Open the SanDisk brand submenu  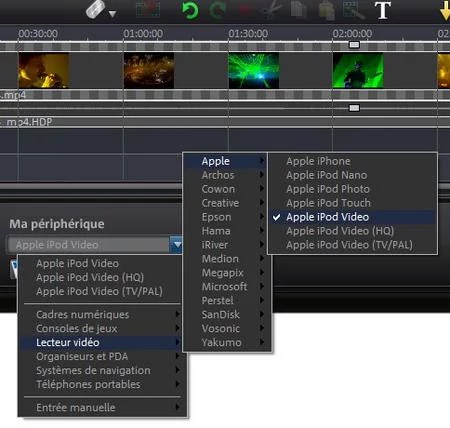pos(227,314)
